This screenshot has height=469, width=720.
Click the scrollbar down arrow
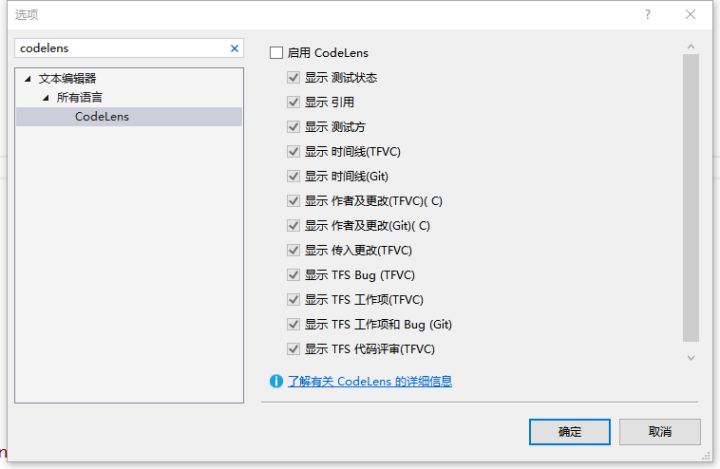[691, 357]
